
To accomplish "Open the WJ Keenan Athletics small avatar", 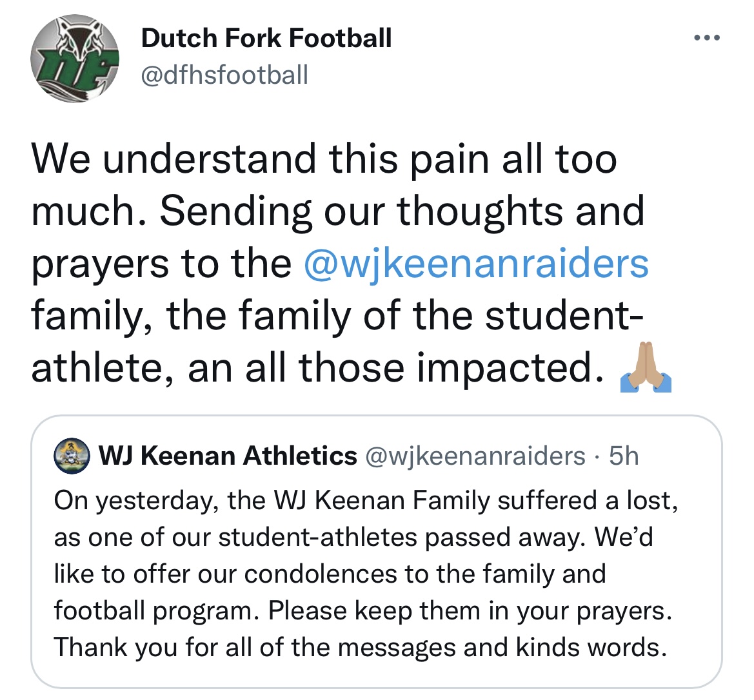I will (72, 456).
